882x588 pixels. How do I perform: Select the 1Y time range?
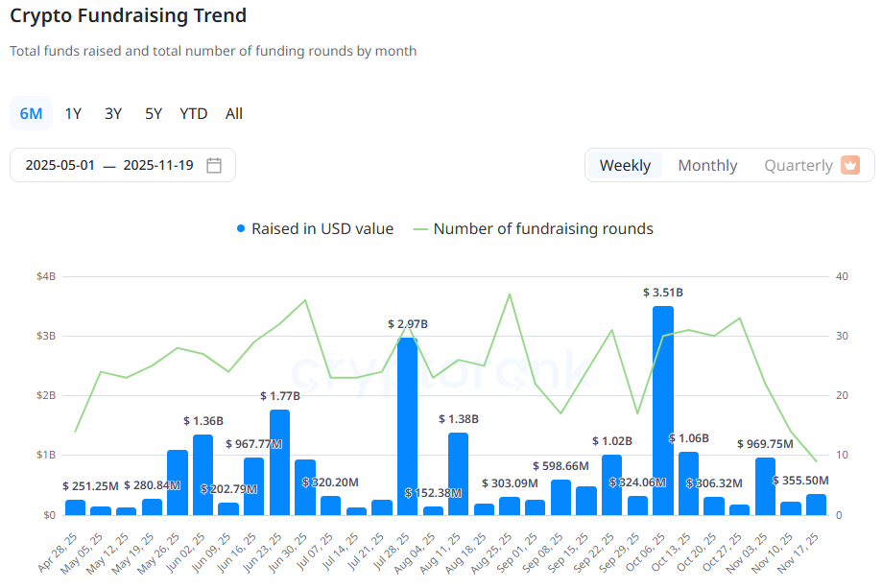click(x=73, y=113)
